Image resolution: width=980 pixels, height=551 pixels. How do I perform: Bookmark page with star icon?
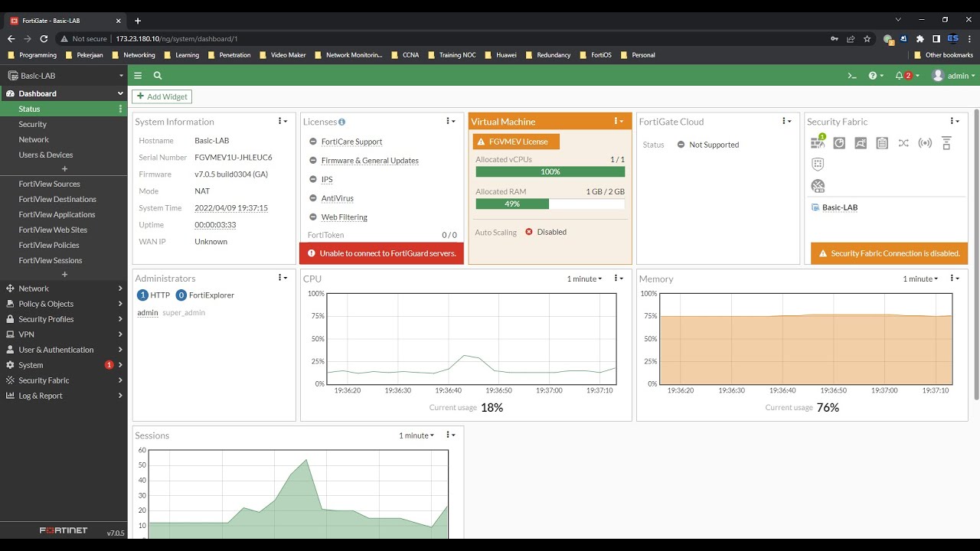pos(867,38)
